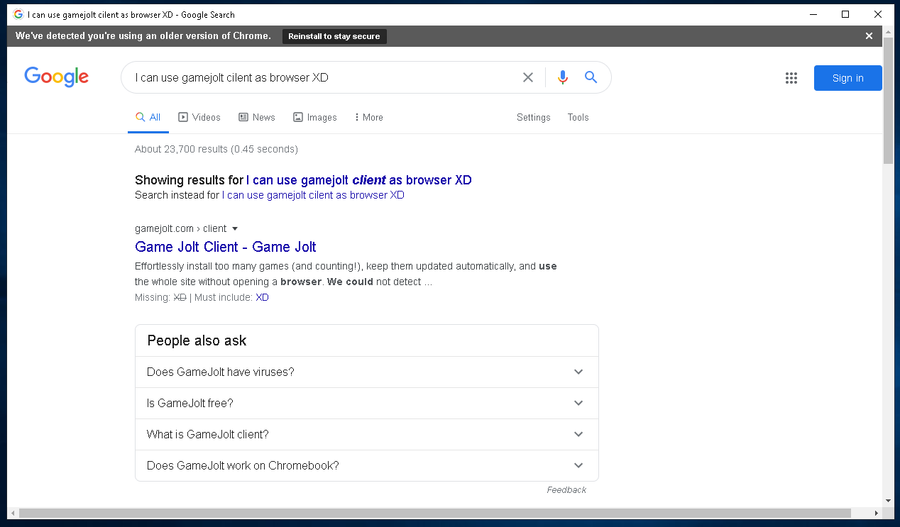Click the Sign in button

[x=847, y=78]
